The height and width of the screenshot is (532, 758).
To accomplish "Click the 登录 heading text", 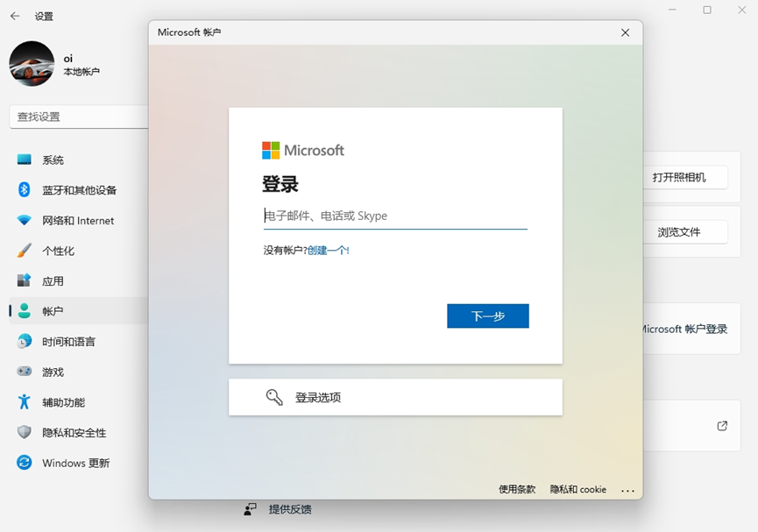I will (x=280, y=184).
